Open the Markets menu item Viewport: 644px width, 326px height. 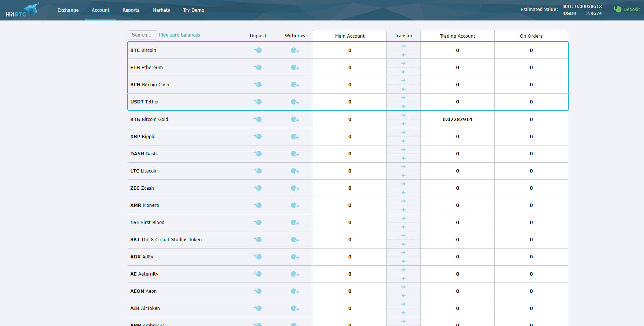click(161, 10)
